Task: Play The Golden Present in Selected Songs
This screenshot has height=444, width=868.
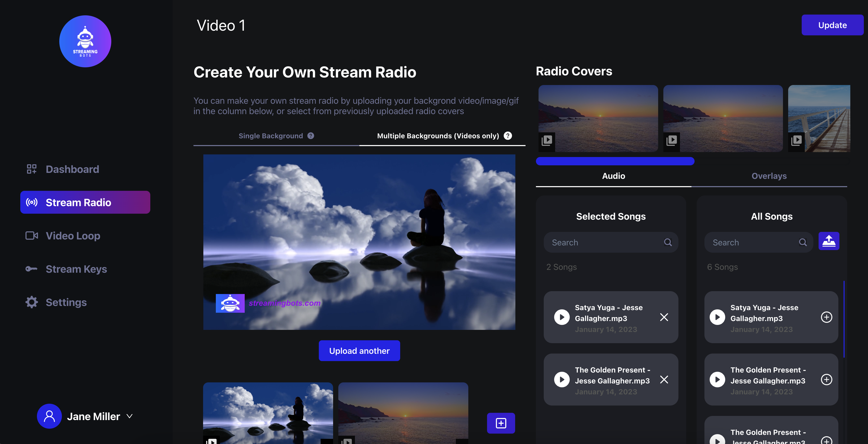Action: [x=562, y=379]
